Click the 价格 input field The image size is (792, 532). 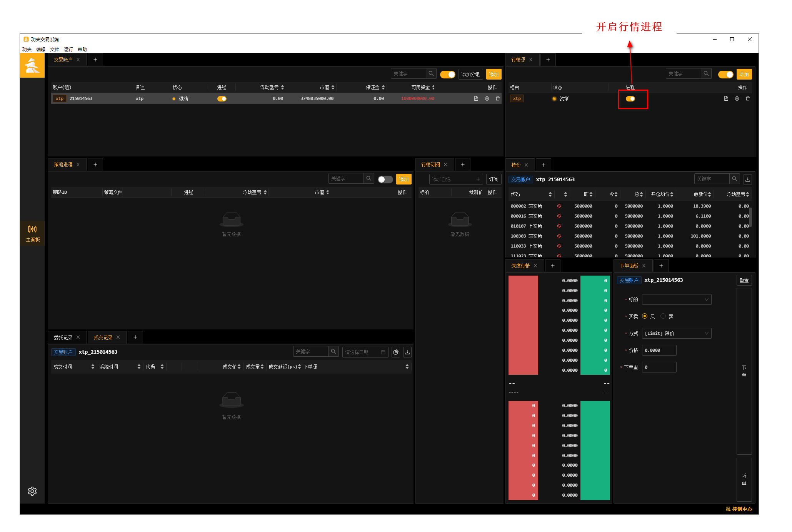point(659,350)
